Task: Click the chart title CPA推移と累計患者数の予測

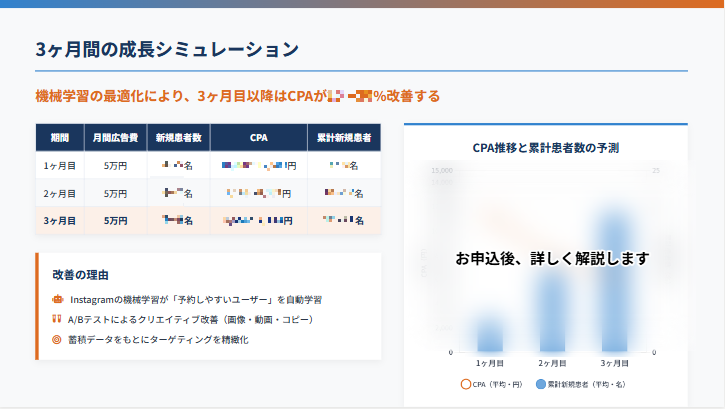Action: click(x=546, y=148)
